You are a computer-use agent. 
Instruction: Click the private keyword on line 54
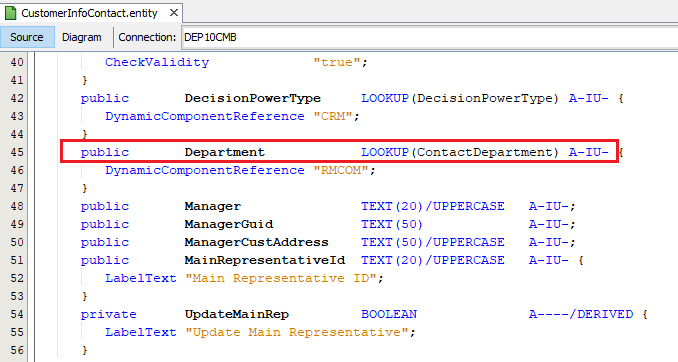tap(109, 314)
